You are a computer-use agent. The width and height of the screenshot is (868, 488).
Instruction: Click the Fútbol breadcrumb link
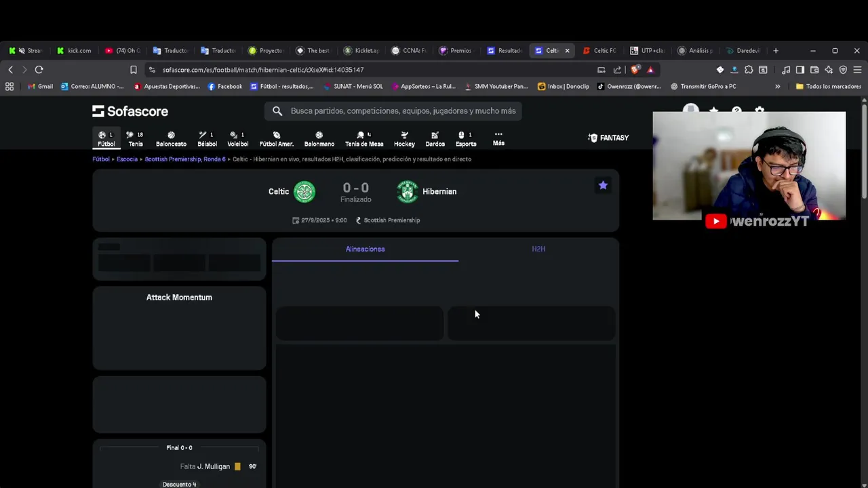click(101, 159)
